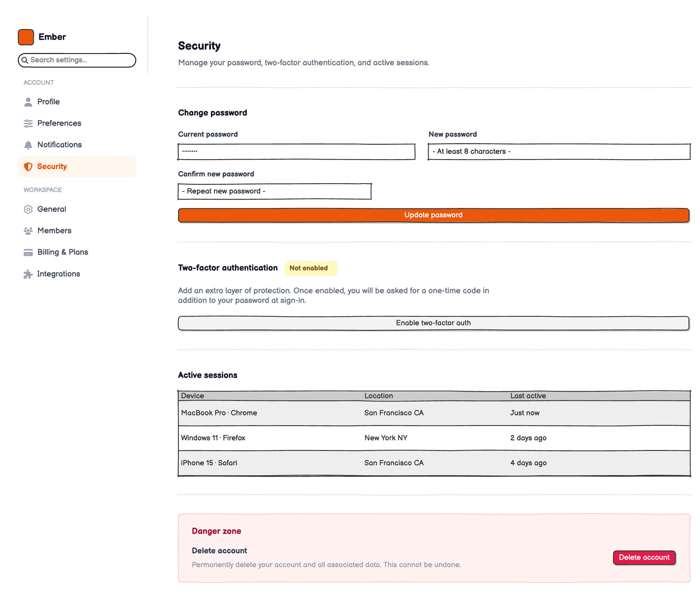Click the Update password button
Image resolution: width=700 pixels, height=598 pixels.
433,215
